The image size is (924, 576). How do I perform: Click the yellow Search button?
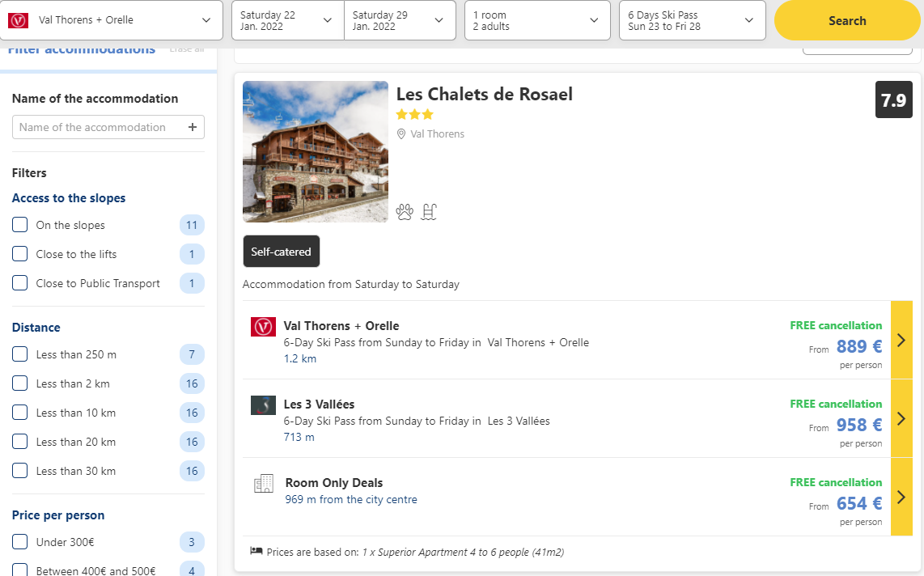tap(847, 20)
